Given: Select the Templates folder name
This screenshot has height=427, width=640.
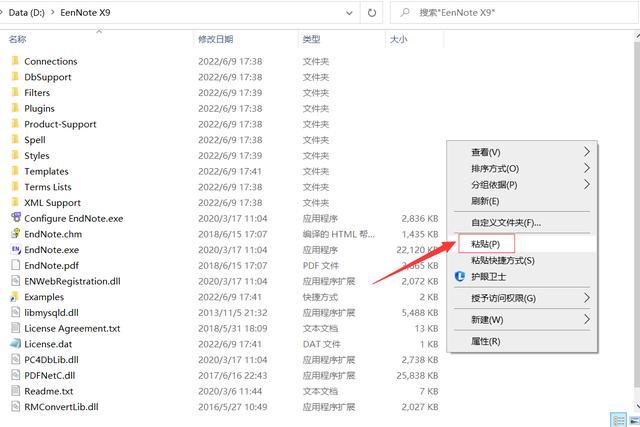Looking at the screenshot, I should point(46,171).
